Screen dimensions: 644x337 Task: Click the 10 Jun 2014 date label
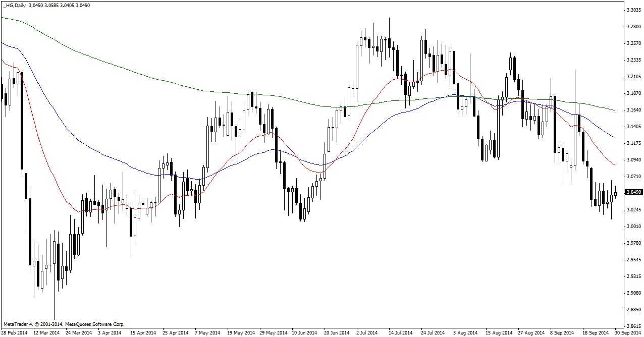click(x=305, y=333)
